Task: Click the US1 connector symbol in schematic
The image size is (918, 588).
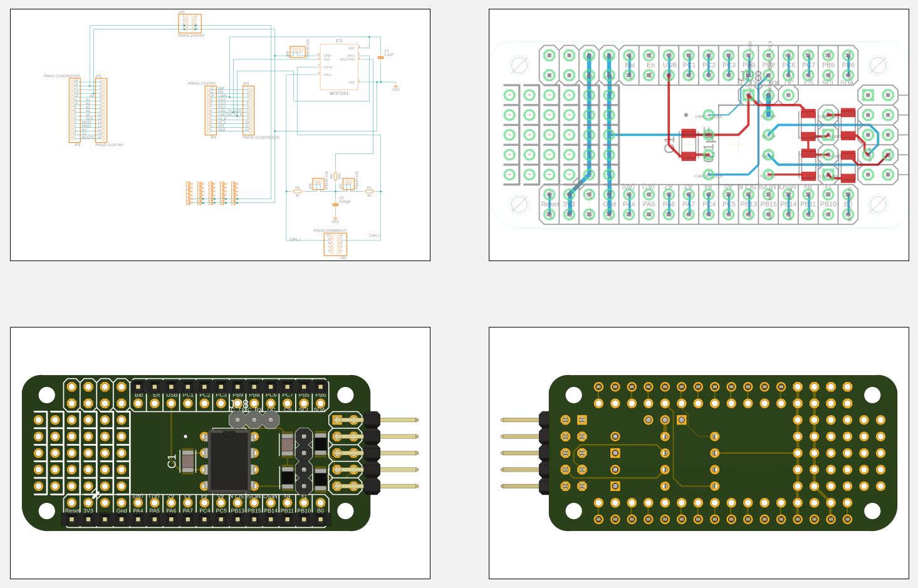Action: pyautogui.click(x=335, y=244)
